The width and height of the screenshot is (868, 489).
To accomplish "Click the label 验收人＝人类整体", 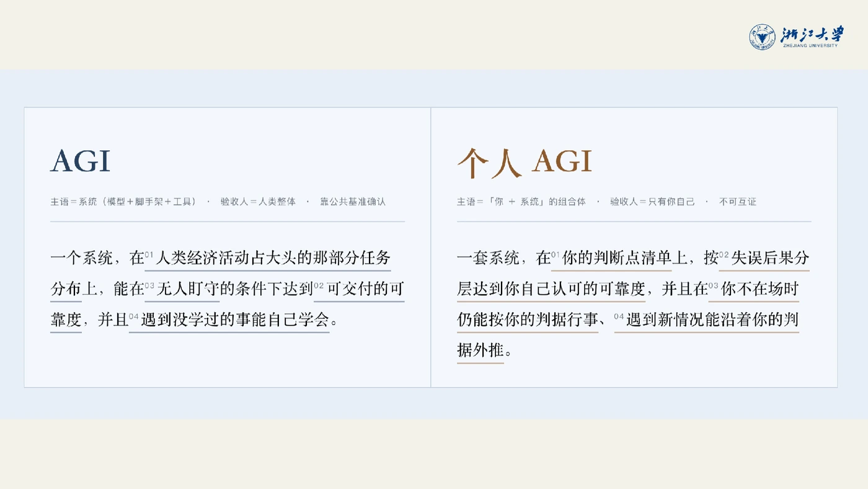I will click(258, 202).
